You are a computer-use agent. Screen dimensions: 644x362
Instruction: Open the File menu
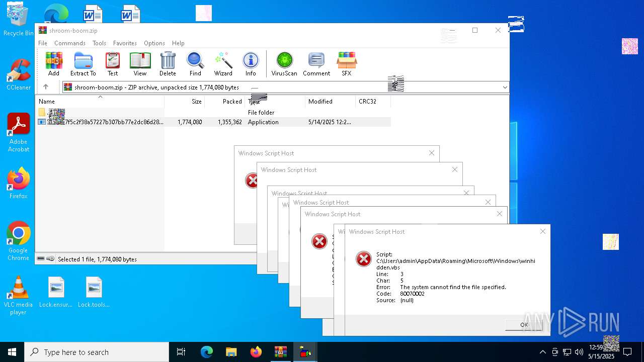pos(43,43)
